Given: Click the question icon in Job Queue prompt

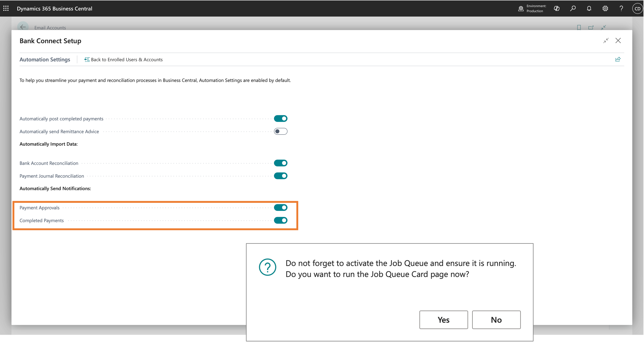Looking at the screenshot, I should (267, 267).
